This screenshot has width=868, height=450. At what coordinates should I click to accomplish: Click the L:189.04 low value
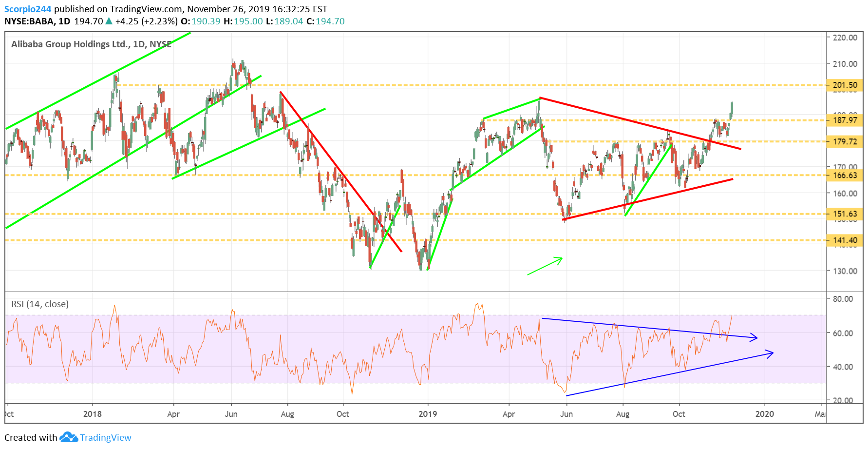(x=284, y=21)
